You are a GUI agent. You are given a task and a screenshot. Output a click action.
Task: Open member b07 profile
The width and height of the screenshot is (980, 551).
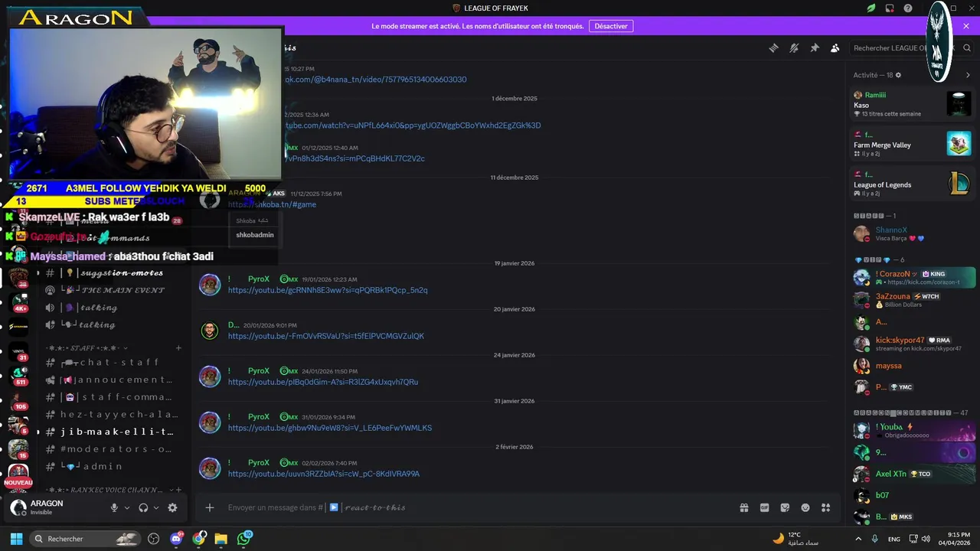click(x=912, y=495)
